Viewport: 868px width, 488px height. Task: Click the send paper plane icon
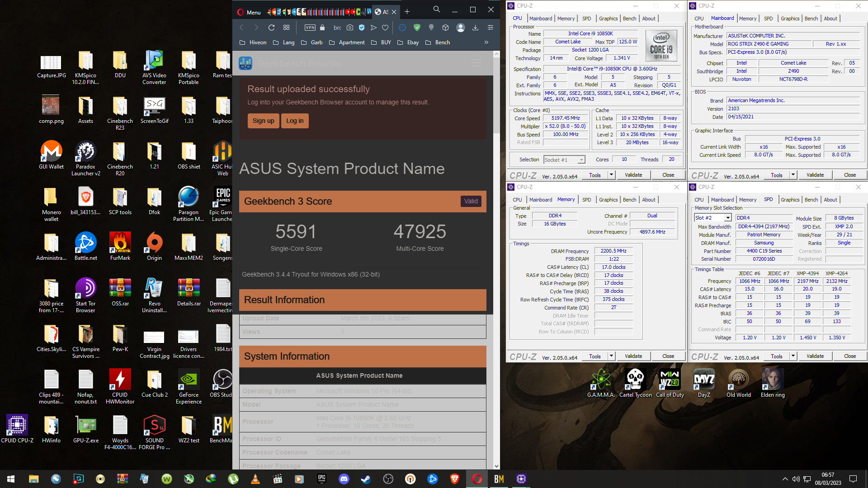[x=373, y=28]
